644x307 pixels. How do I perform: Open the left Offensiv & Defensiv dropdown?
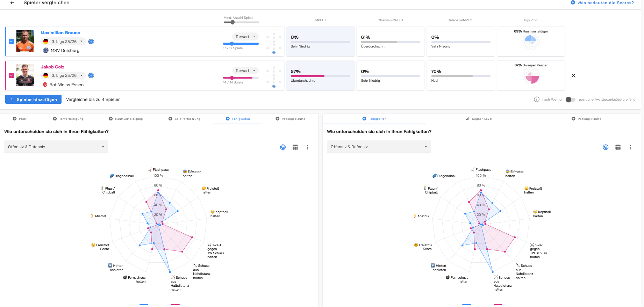pos(56,147)
